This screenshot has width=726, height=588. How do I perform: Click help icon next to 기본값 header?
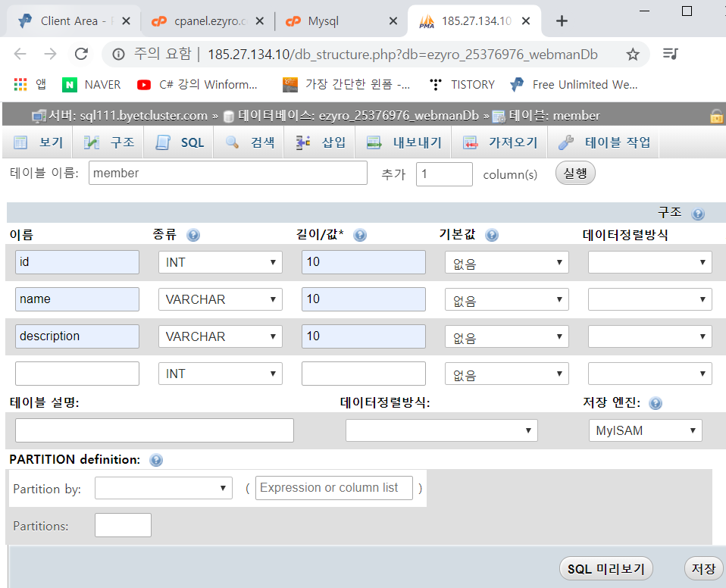coord(492,235)
